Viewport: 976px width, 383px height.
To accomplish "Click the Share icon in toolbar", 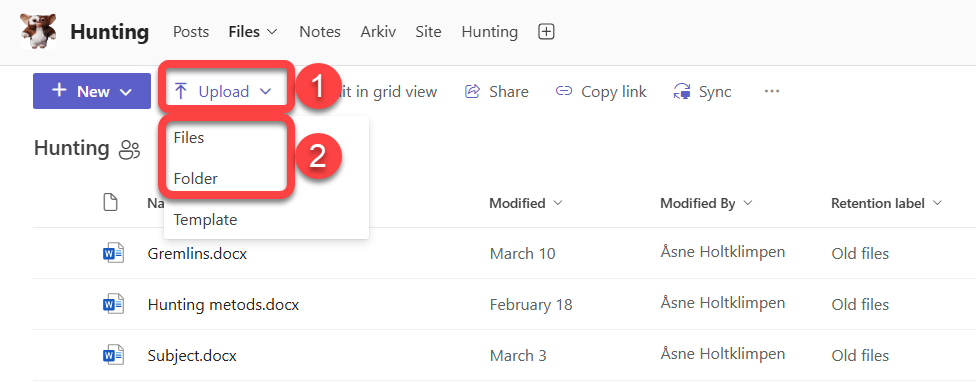I will 472,92.
